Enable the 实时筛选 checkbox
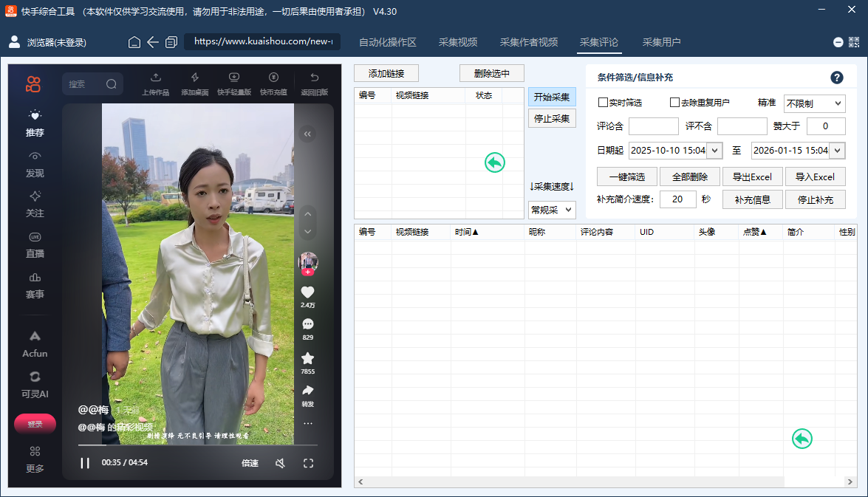The width and height of the screenshot is (868, 497). click(603, 103)
